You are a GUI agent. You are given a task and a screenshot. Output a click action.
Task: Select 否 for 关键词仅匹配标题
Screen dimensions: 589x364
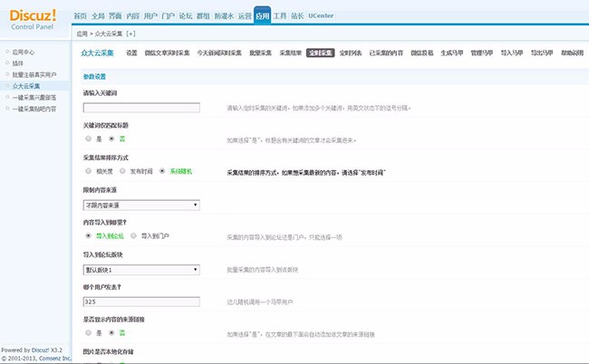tap(111, 139)
